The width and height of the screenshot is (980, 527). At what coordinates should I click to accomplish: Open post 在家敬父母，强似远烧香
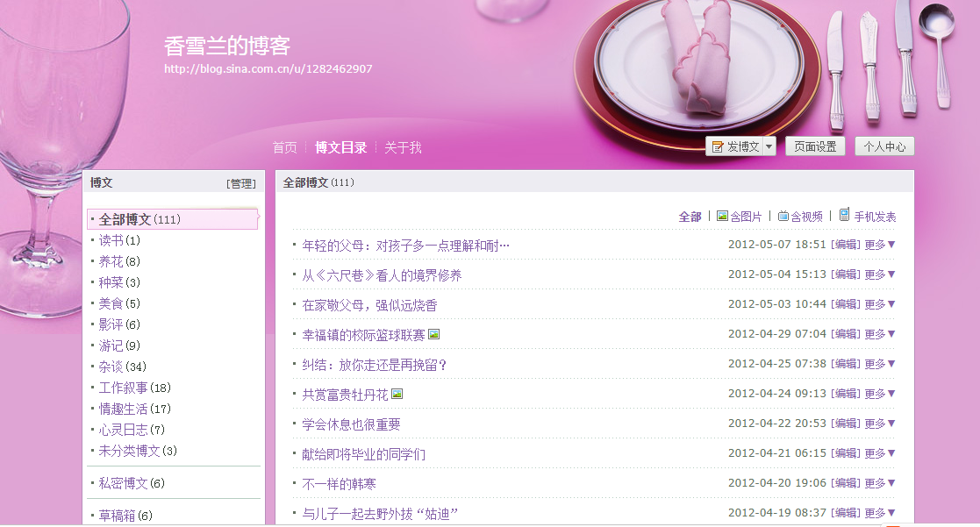[369, 305]
